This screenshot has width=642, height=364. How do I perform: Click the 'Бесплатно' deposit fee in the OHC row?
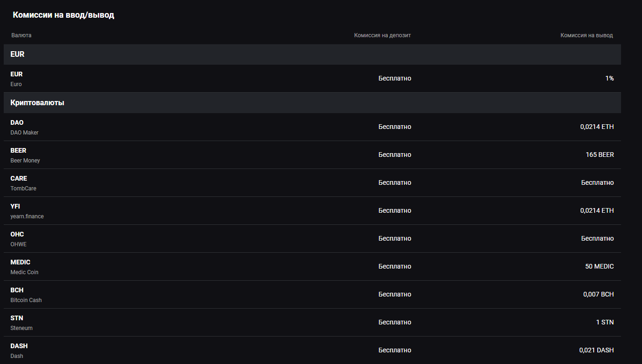(395, 238)
